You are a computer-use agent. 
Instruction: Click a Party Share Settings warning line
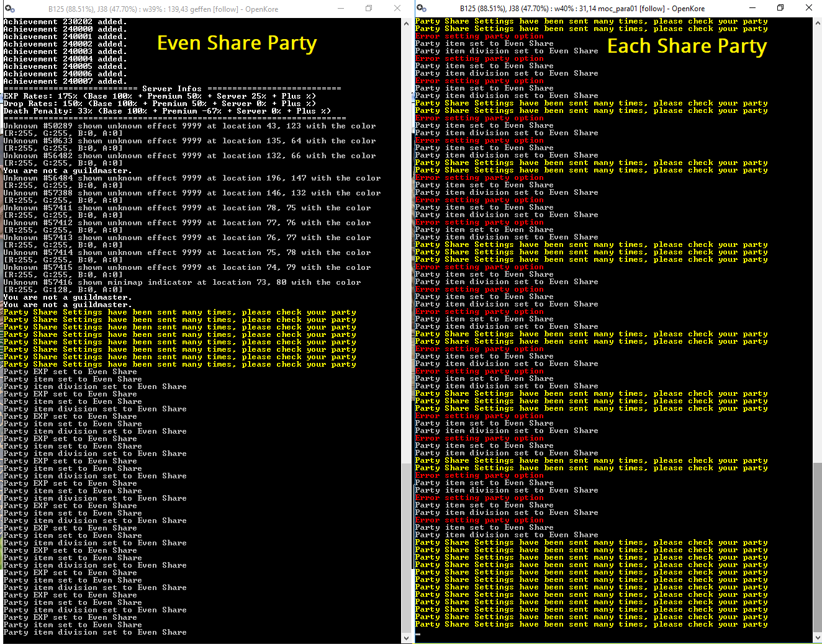tap(179, 311)
